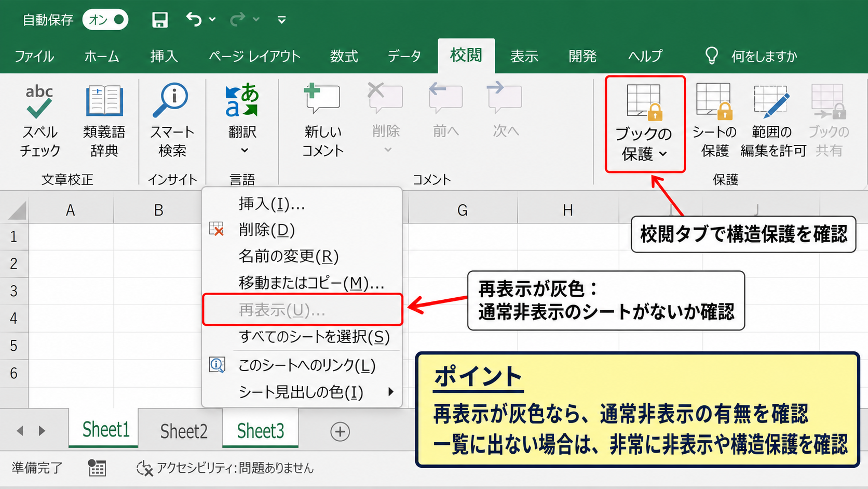Choose 移動またはコピー(M)... menu item
The image size is (868, 489).
point(302,283)
